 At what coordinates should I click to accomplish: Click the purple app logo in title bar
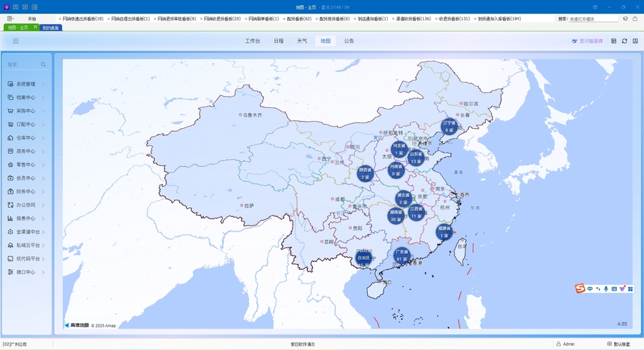6,7
